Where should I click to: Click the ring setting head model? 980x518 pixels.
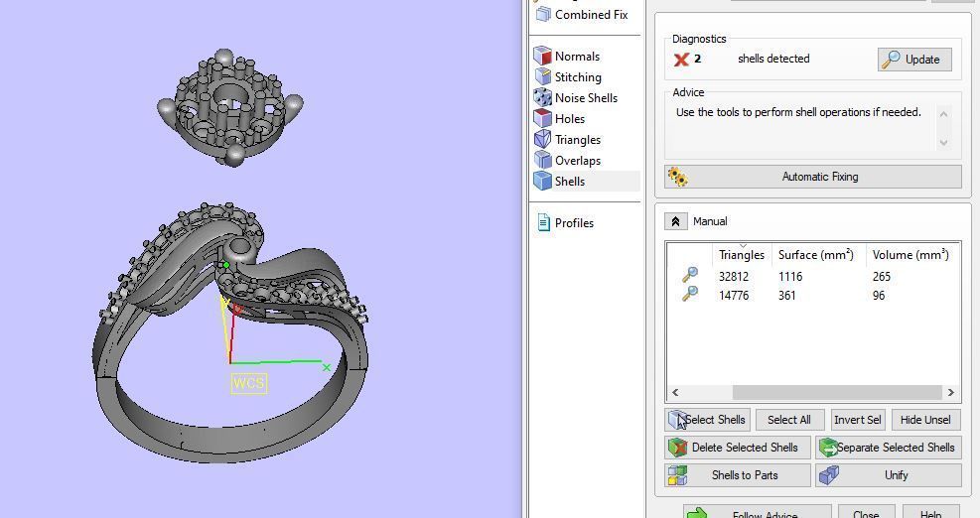(229, 106)
